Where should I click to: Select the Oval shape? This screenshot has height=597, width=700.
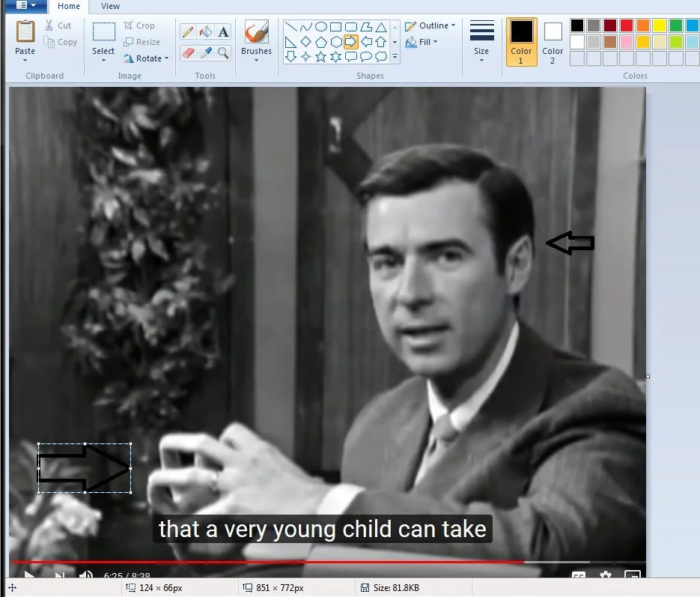321,26
